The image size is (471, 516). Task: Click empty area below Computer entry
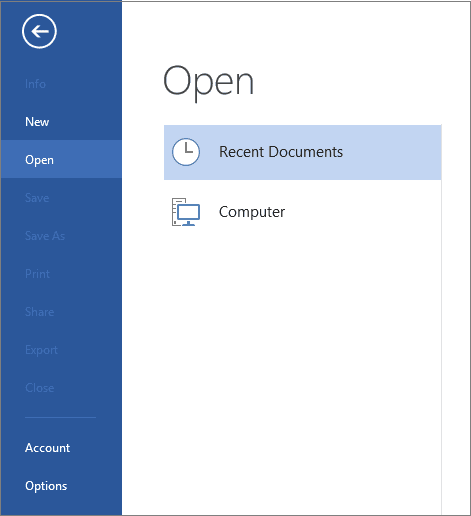[x=303, y=367]
